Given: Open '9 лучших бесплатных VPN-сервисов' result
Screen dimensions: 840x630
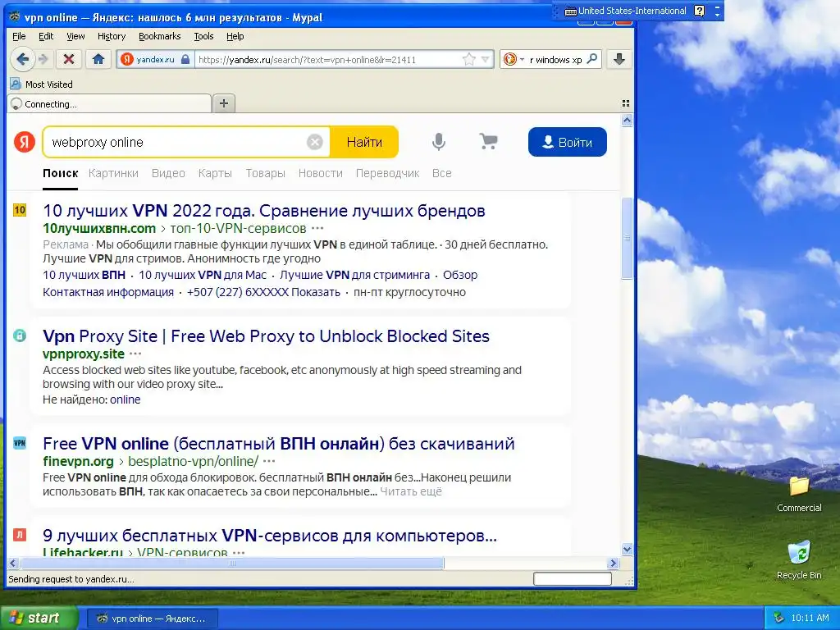Looking at the screenshot, I should pyautogui.click(x=270, y=536).
